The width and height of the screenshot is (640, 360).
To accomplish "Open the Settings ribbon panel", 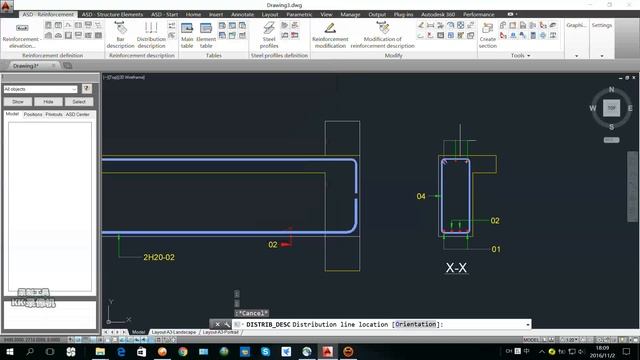I will click(x=602, y=25).
